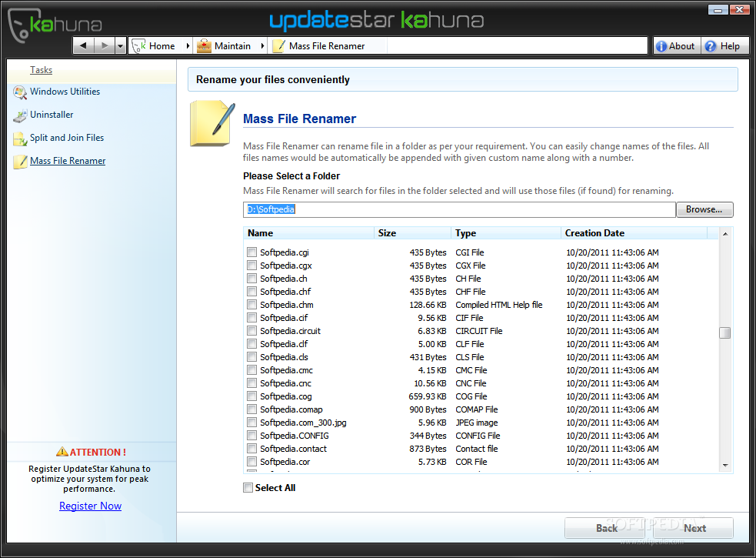Click the Windows Utilities sidebar icon
The width and height of the screenshot is (756, 558).
point(20,92)
